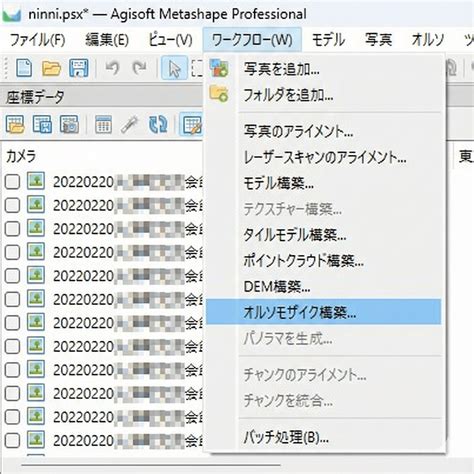The width and height of the screenshot is (474, 474).
Task: Click the カメラ column header
Action: point(21,156)
